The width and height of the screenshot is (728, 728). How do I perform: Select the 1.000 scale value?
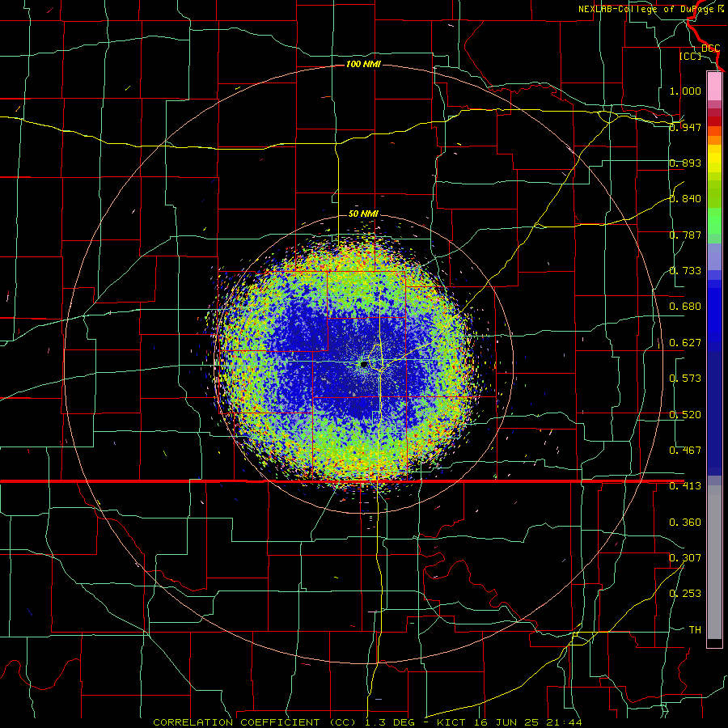[685, 91]
